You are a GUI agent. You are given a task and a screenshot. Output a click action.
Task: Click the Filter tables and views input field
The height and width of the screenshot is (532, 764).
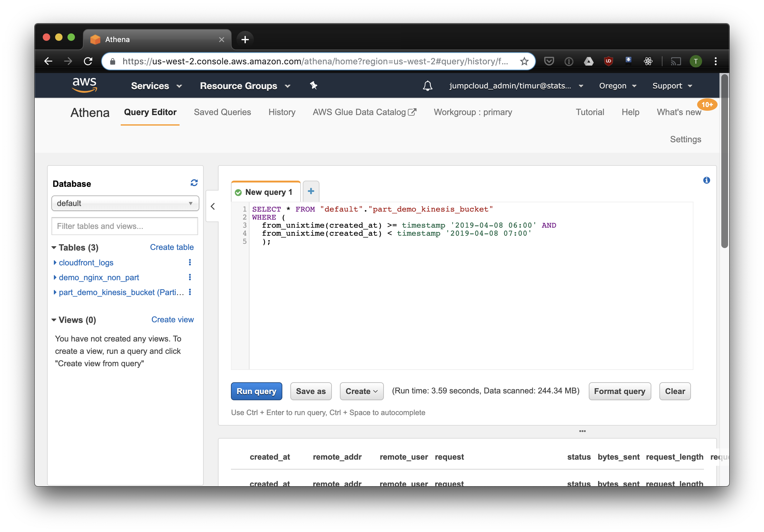[124, 226]
